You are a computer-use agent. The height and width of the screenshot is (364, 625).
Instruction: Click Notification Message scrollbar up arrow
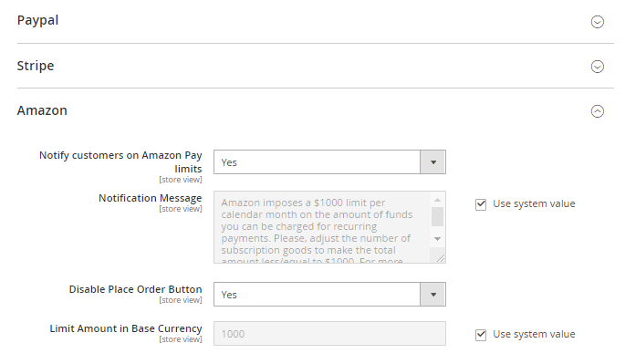tap(437, 200)
